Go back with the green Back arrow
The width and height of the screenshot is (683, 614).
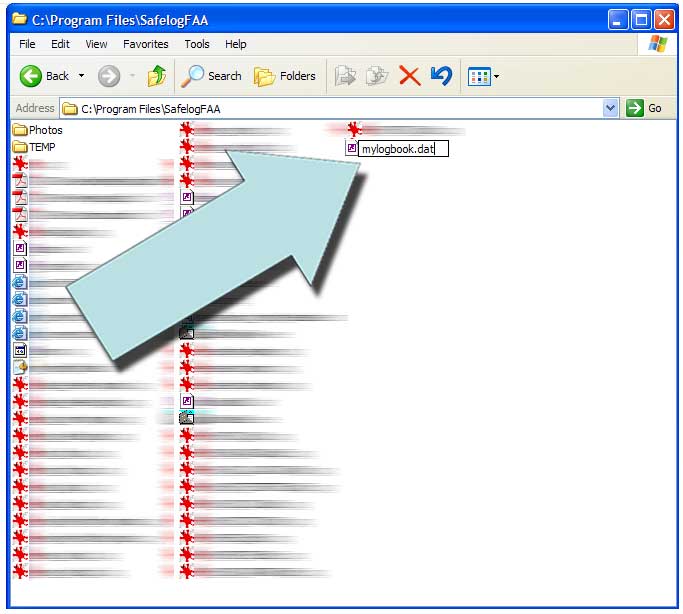coord(44,76)
